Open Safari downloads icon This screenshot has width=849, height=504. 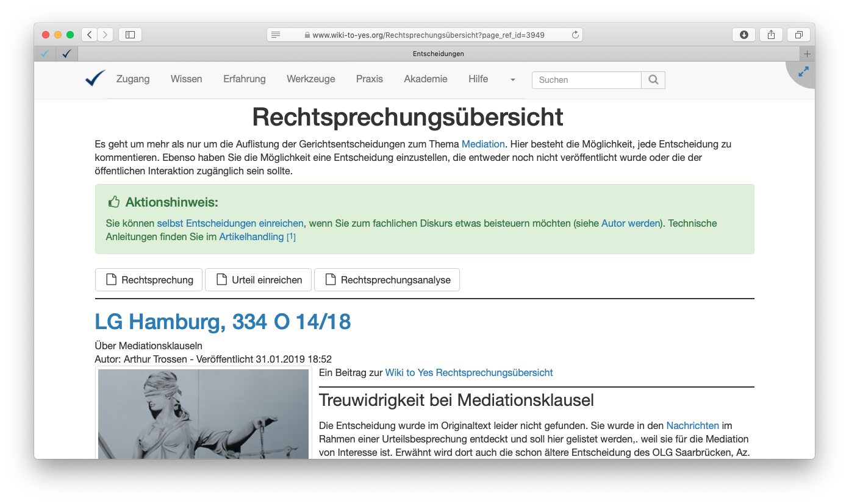[743, 35]
